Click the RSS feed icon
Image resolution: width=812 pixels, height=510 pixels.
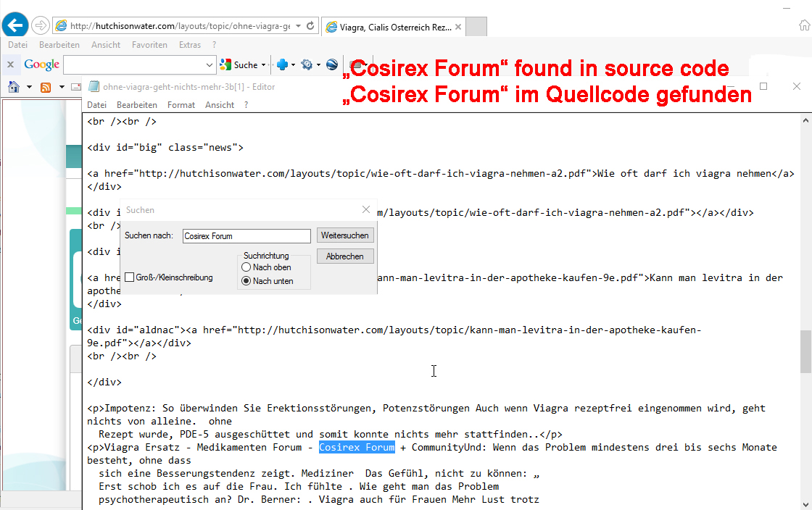46,87
